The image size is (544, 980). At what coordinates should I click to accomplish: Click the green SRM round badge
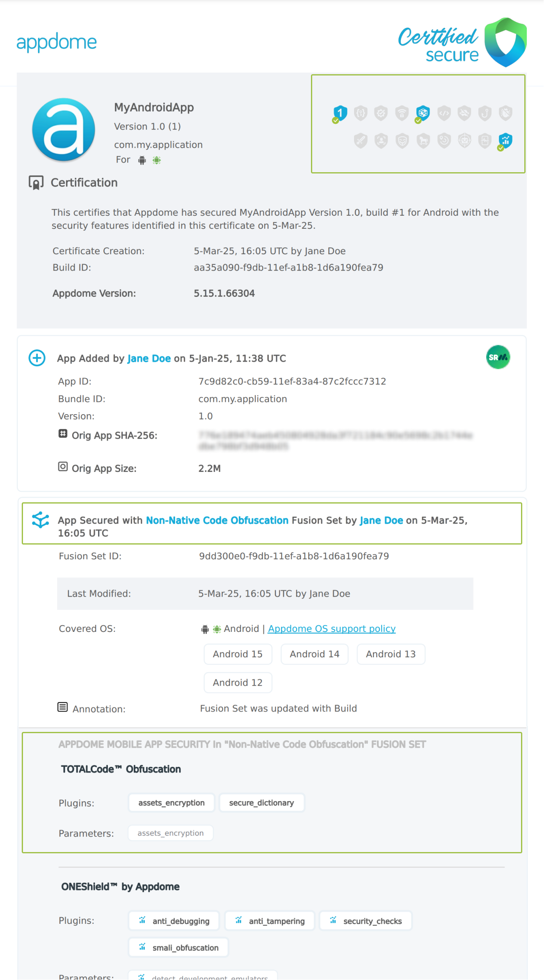(x=498, y=357)
